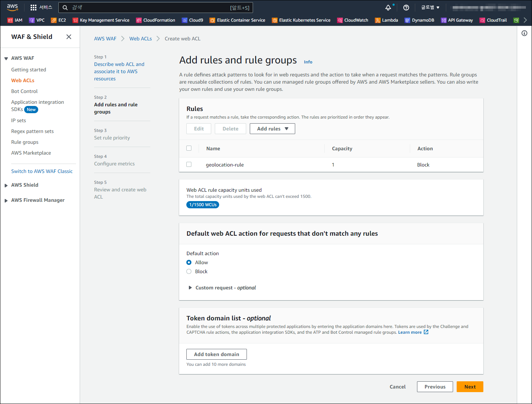Open DynamoDB shortcut
Screen dimensions: 532x404
coord(419,20)
